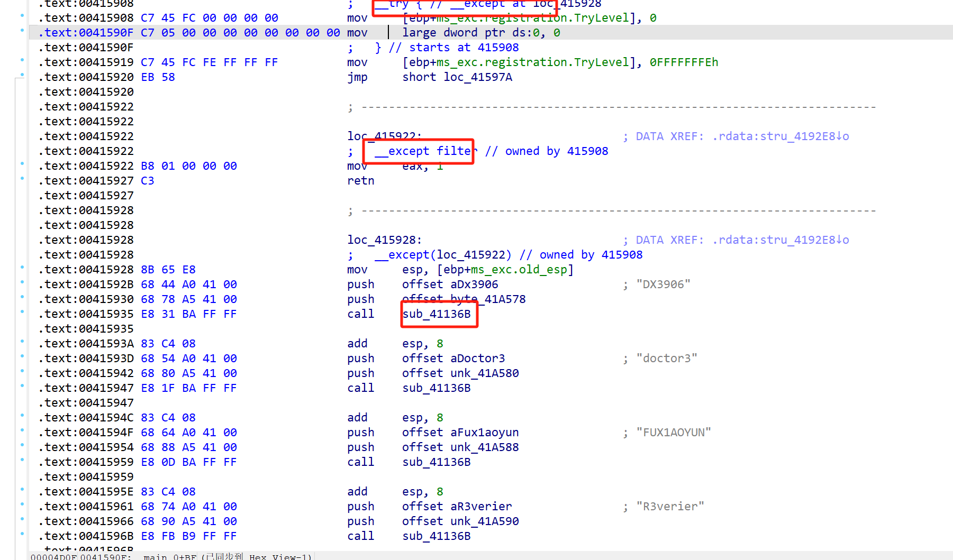
Task: Click gutter dot at address 0041593A
Action: tap(22, 341)
